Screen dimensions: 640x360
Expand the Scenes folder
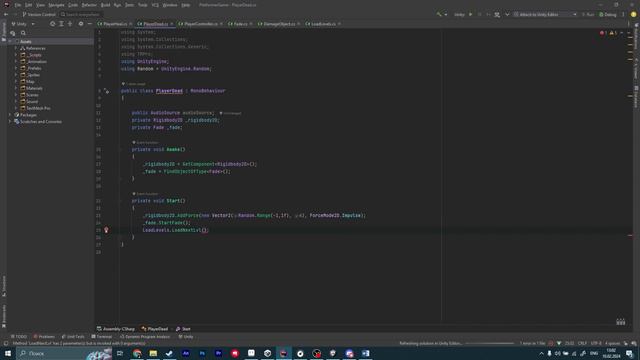coord(16,95)
